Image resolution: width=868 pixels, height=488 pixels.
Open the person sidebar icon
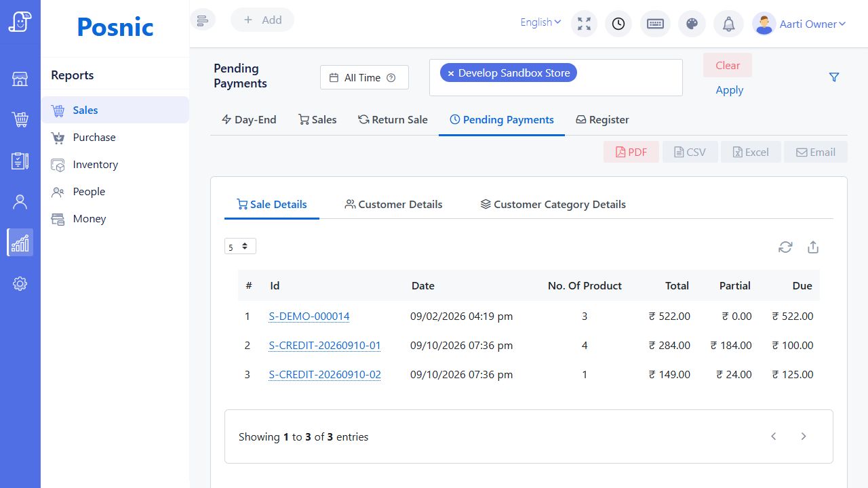(x=20, y=201)
